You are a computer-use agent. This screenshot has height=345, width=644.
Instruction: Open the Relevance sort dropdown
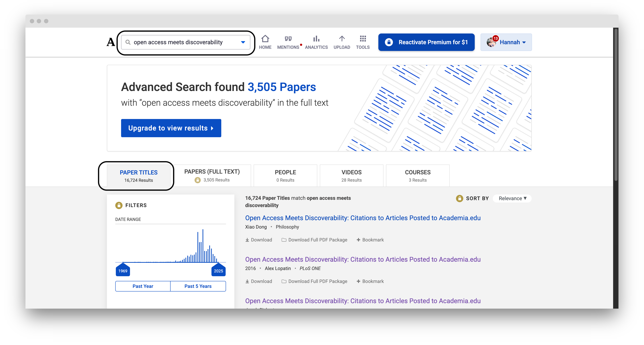[512, 198]
